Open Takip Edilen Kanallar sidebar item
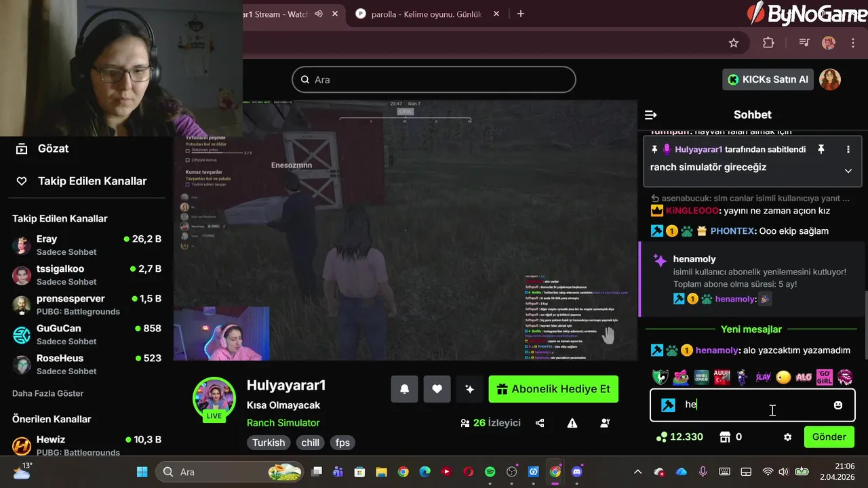The width and height of the screenshot is (868, 488). pyautogui.click(x=81, y=181)
